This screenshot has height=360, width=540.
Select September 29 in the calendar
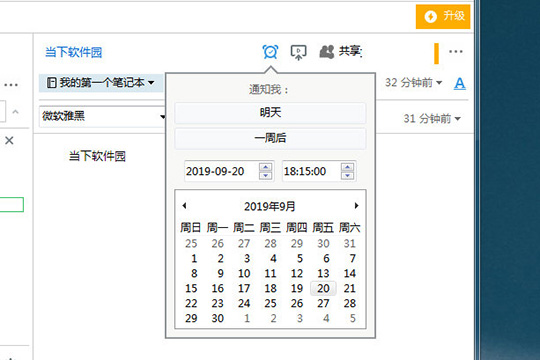[x=191, y=318]
